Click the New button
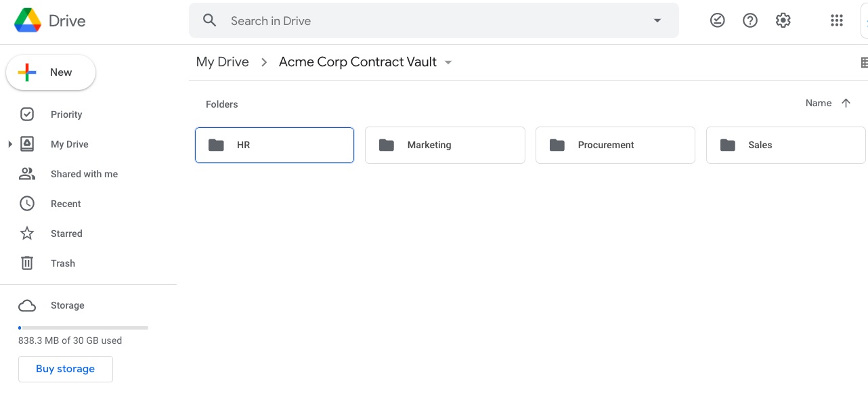868x402 pixels. (51, 72)
